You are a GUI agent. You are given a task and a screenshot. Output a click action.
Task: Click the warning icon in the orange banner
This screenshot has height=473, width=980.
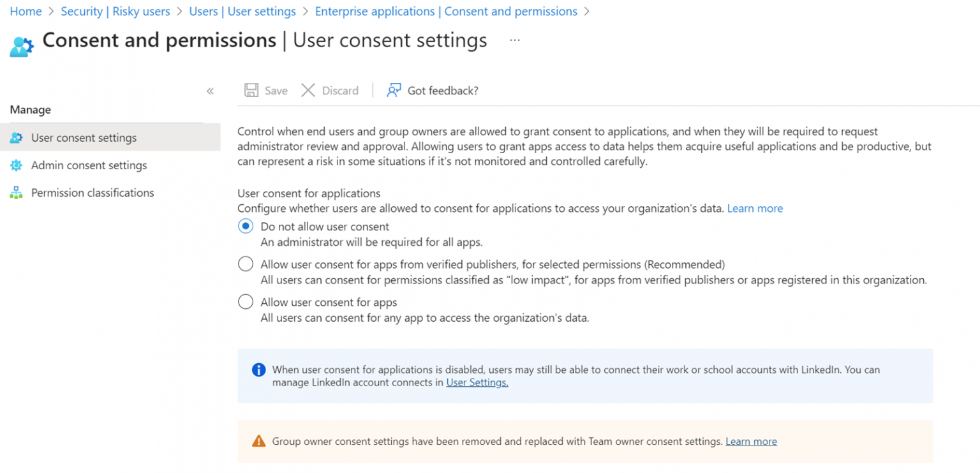[259, 440]
